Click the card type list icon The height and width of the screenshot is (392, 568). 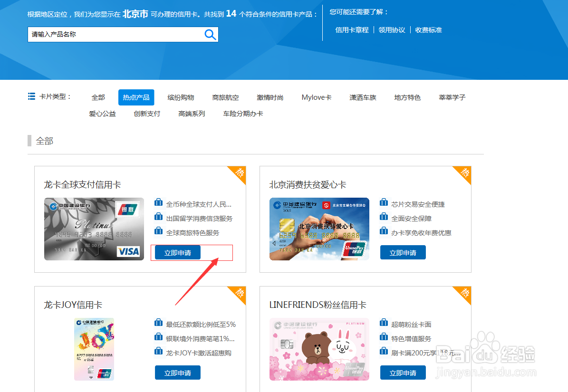pos(31,96)
